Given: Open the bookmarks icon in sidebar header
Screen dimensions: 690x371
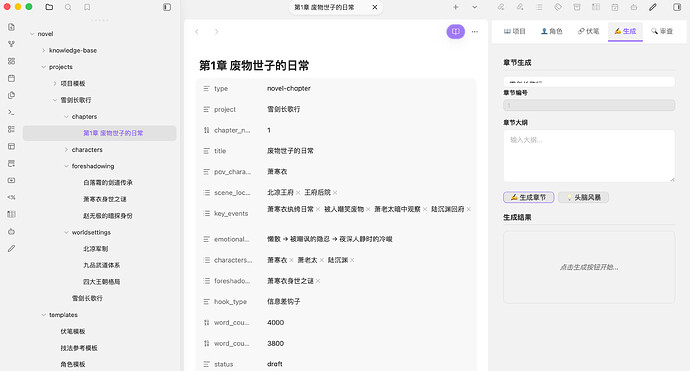Looking at the screenshot, I should tap(87, 7).
